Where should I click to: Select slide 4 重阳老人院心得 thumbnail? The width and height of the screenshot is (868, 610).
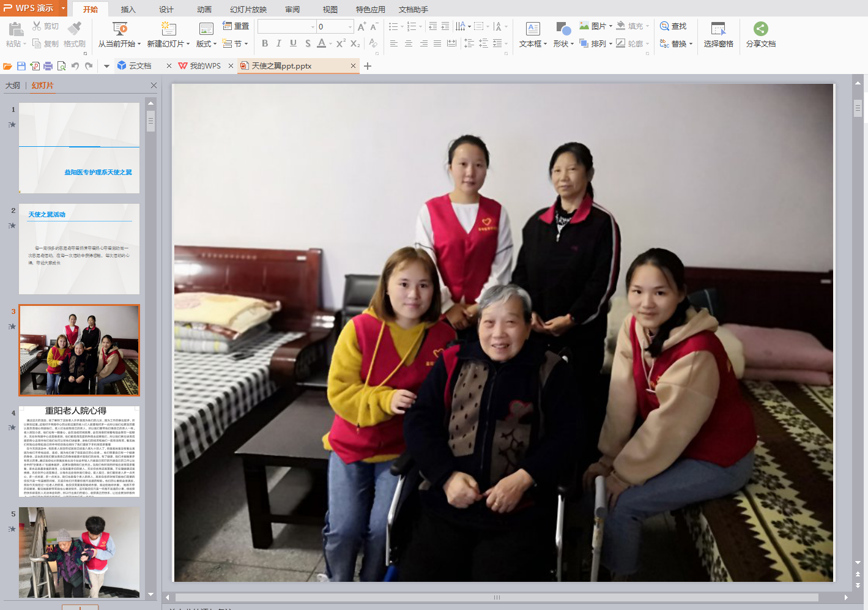tap(80, 452)
